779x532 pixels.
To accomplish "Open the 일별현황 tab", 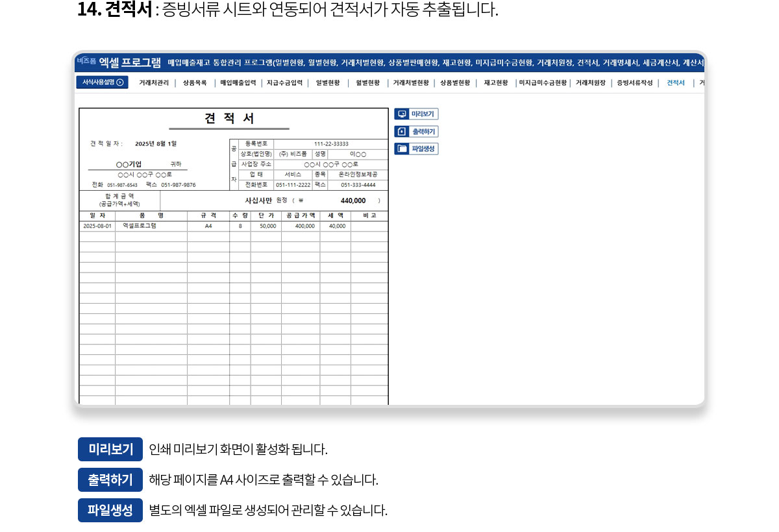I will 328,83.
